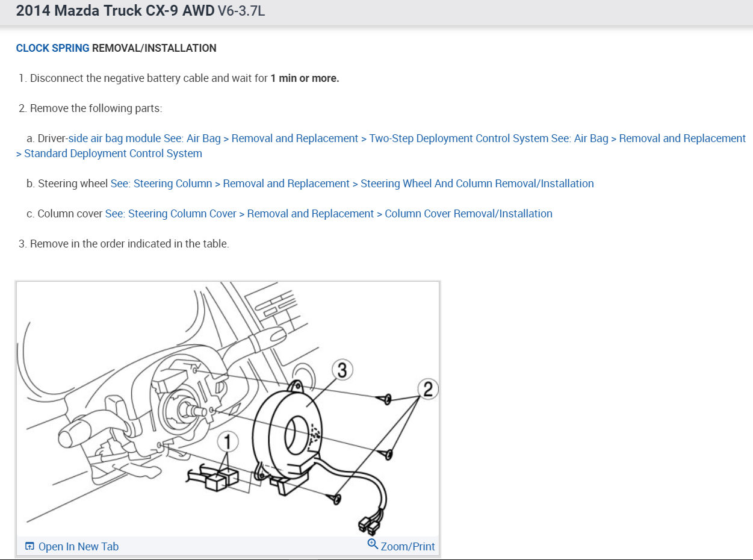Click the Open In New Tab icon
The image size is (753, 560).
29,547
